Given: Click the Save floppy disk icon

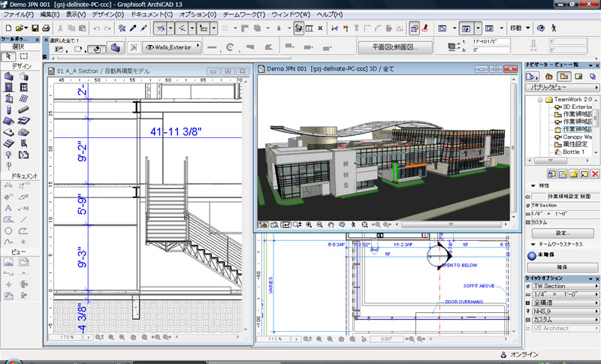Looking at the screenshot, I should point(35,28).
